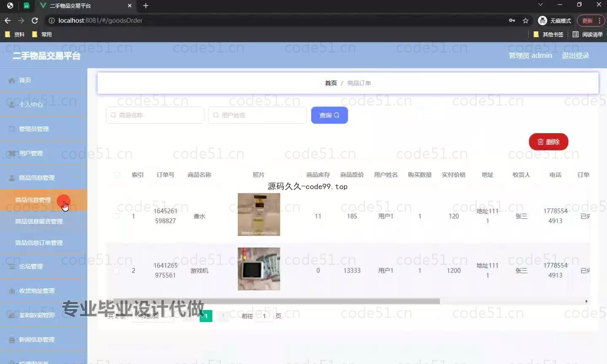This screenshot has width=607, height=364.
Task: Click 管理员 admin in the header
Action: coord(530,56)
